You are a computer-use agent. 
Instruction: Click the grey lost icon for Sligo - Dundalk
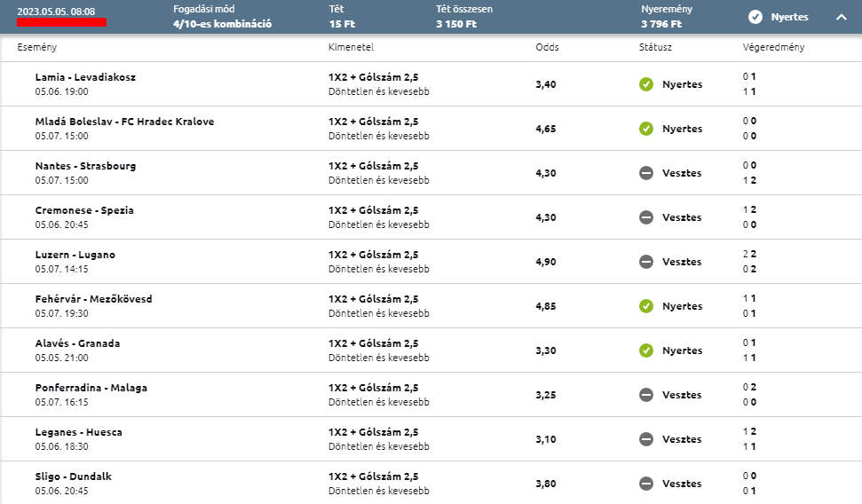(x=646, y=484)
